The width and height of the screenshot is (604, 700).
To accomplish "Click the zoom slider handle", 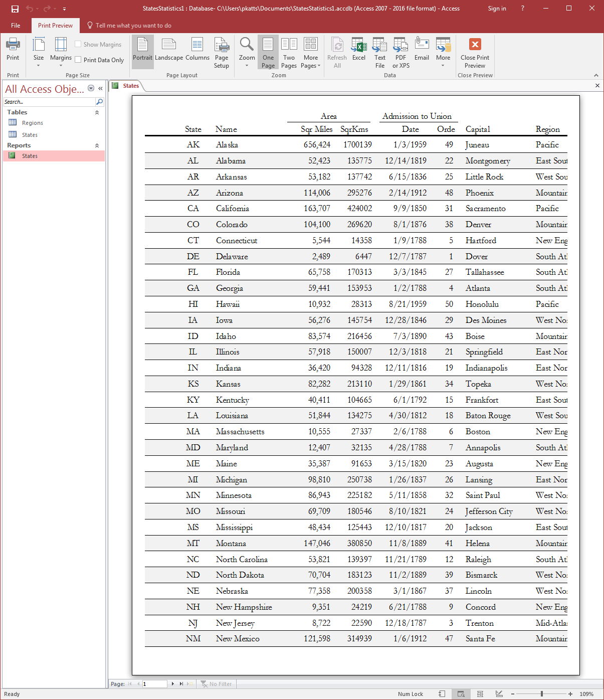I will [x=542, y=694].
